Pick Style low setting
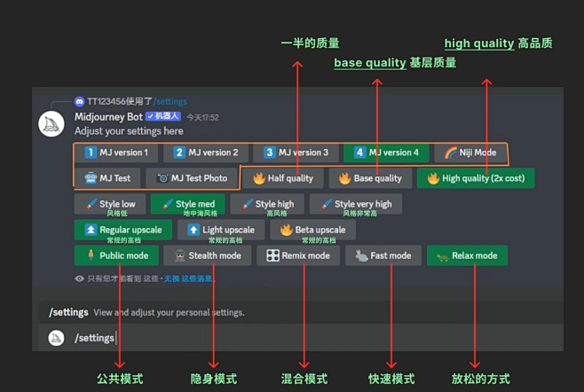Image resolution: width=584 pixels, height=392 pixels. pyautogui.click(x=110, y=204)
